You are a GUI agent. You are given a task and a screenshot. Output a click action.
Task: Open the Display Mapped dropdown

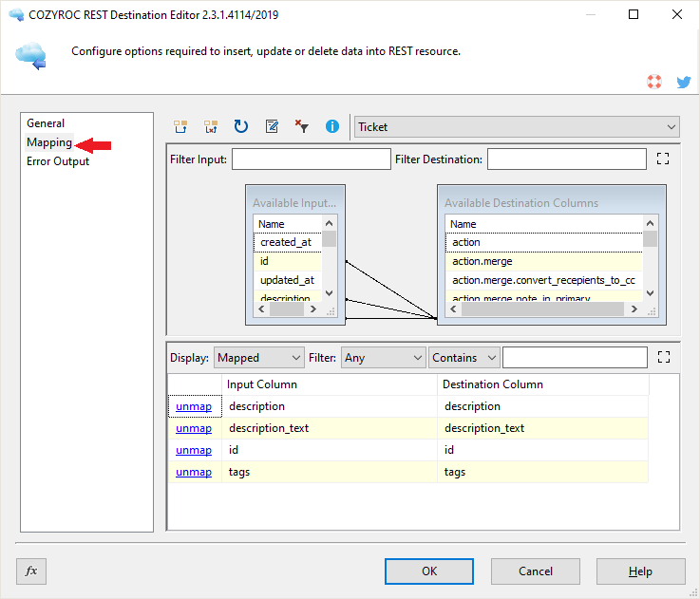[258, 358]
